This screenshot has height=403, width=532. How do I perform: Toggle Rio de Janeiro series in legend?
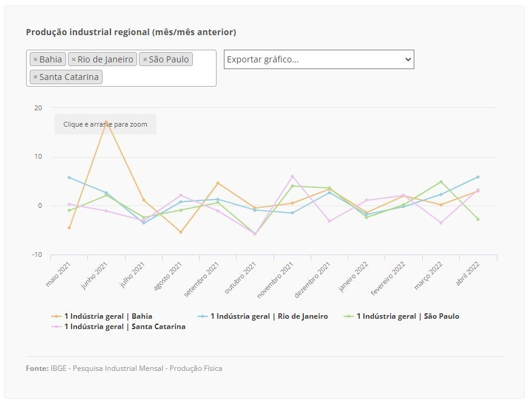coord(269,316)
